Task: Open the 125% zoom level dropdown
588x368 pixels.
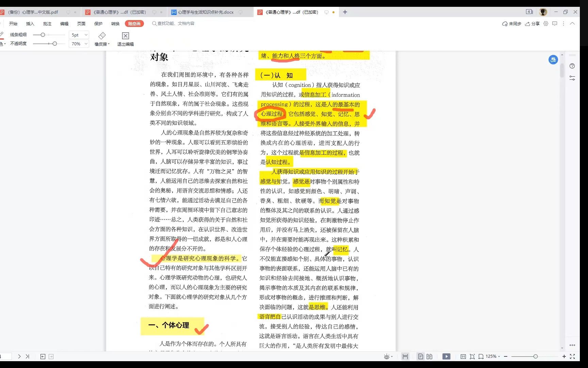Action: click(493, 356)
